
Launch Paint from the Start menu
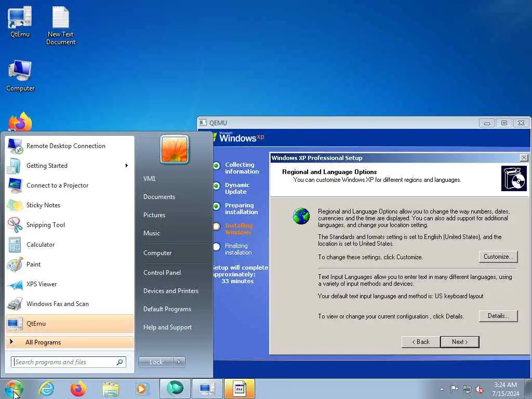pyautogui.click(x=70, y=264)
